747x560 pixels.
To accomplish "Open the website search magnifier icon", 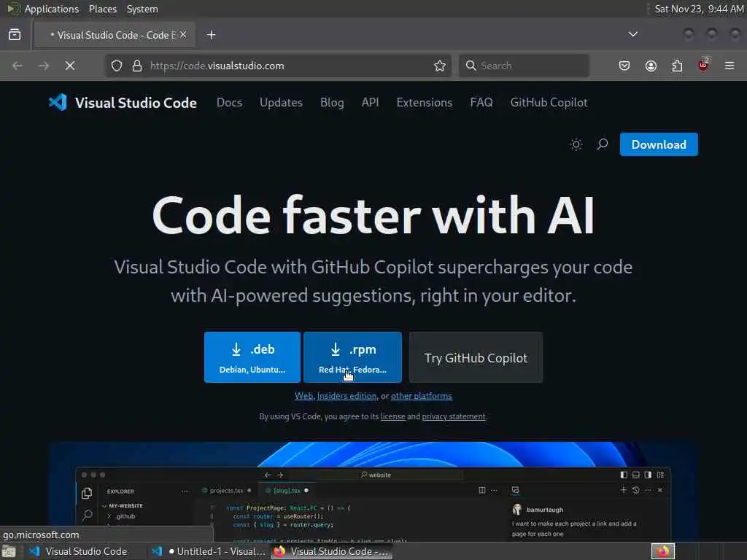I will (x=602, y=144).
